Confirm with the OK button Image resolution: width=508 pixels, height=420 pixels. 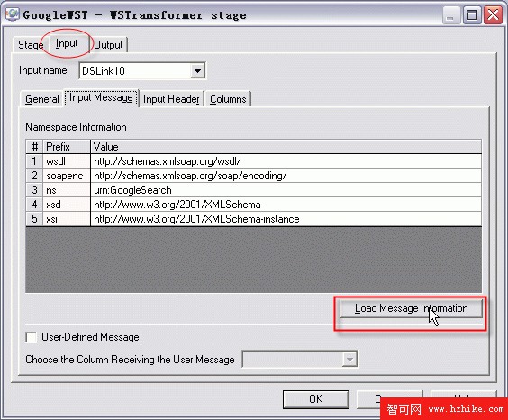pyautogui.click(x=316, y=399)
